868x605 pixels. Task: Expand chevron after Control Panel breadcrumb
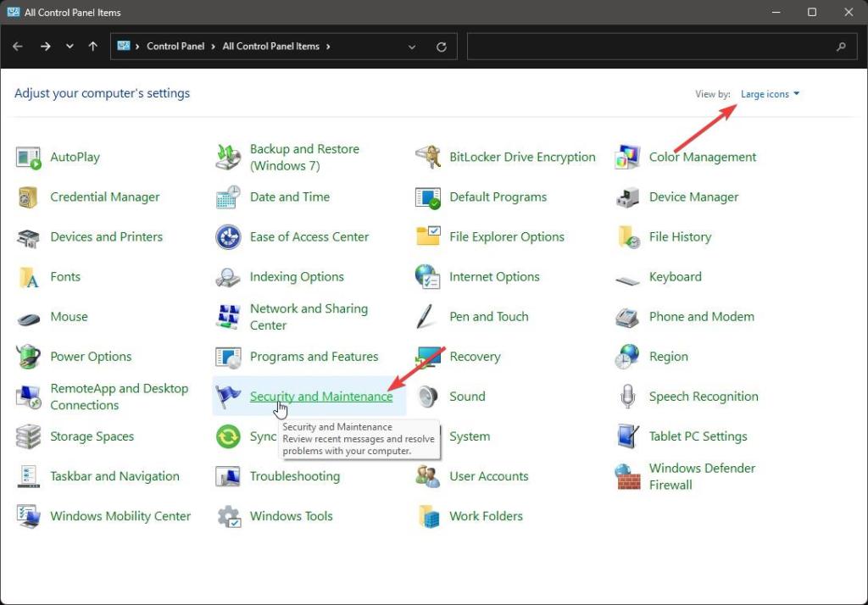[214, 47]
